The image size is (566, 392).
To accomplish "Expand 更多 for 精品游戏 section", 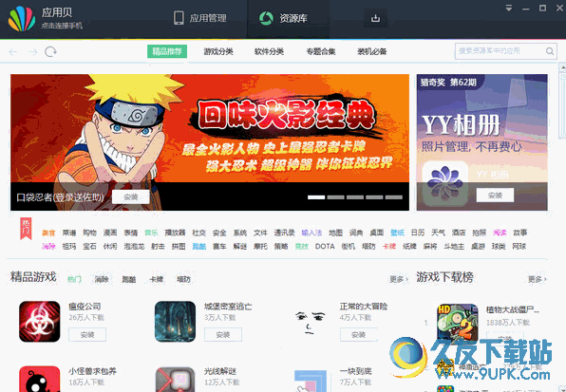I will pos(399,279).
